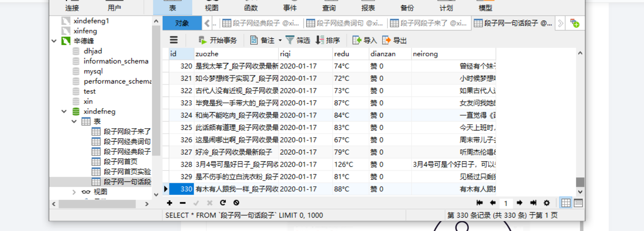Switch to the 对象 tab
The width and height of the screenshot is (644, 231).
coord(182,23)
